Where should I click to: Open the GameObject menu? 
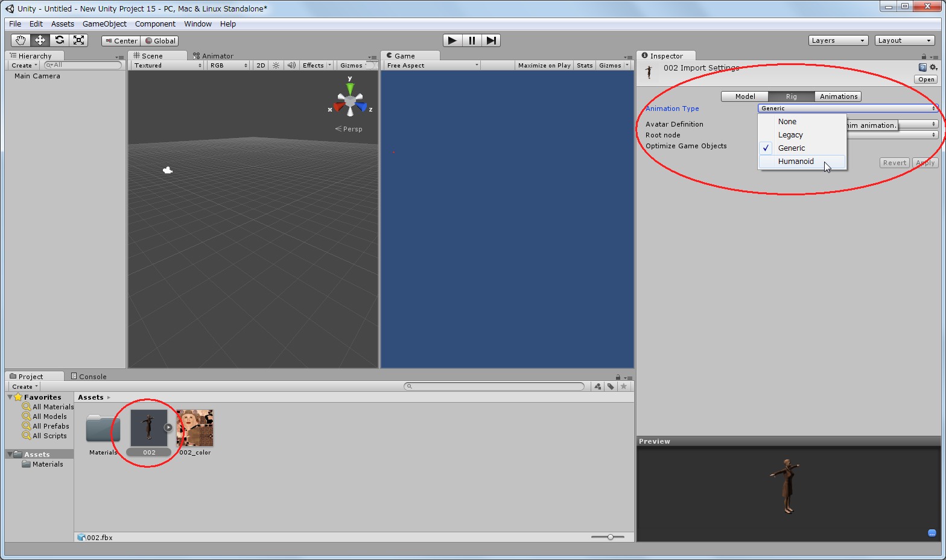click(104, 24)
